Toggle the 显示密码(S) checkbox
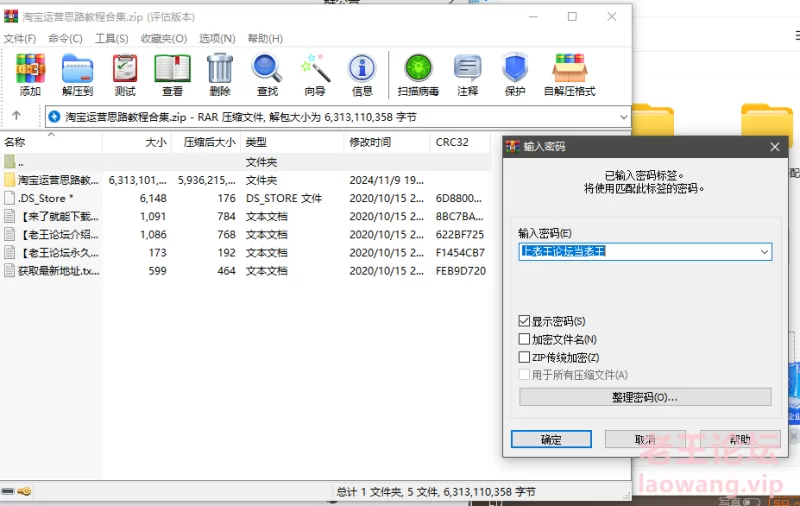 [x=524, y=321]
